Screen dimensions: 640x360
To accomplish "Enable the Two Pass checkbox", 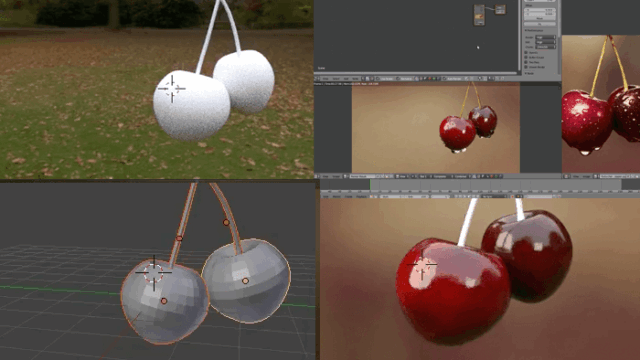I will 526,62.
